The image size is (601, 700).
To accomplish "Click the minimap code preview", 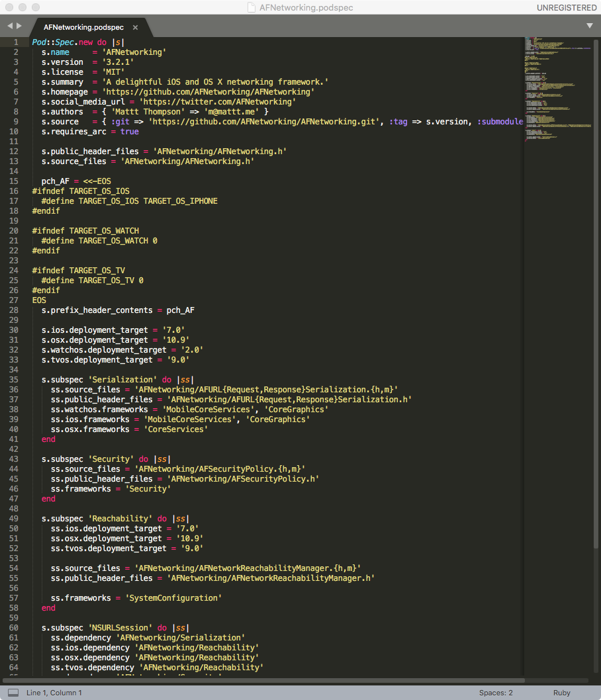I will 558,89.
